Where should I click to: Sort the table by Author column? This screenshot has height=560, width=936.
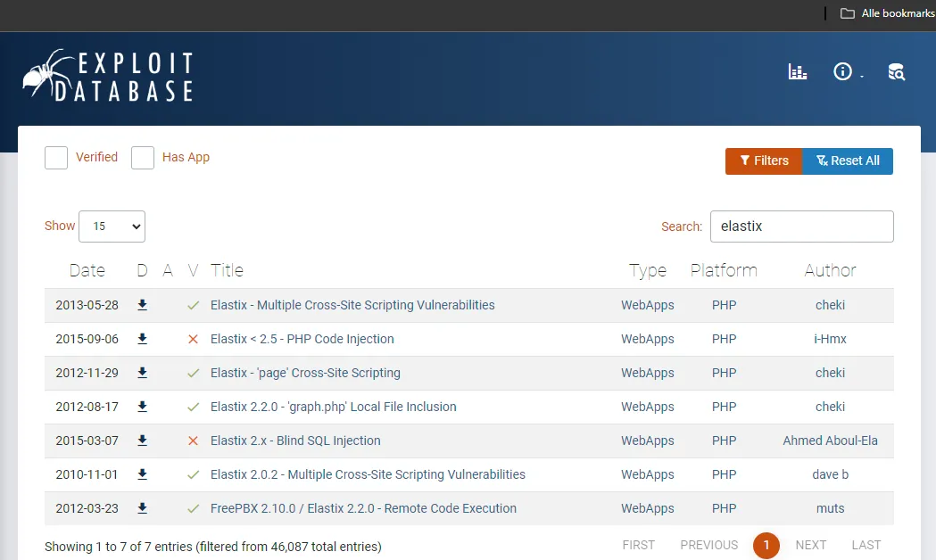(830, 270)
